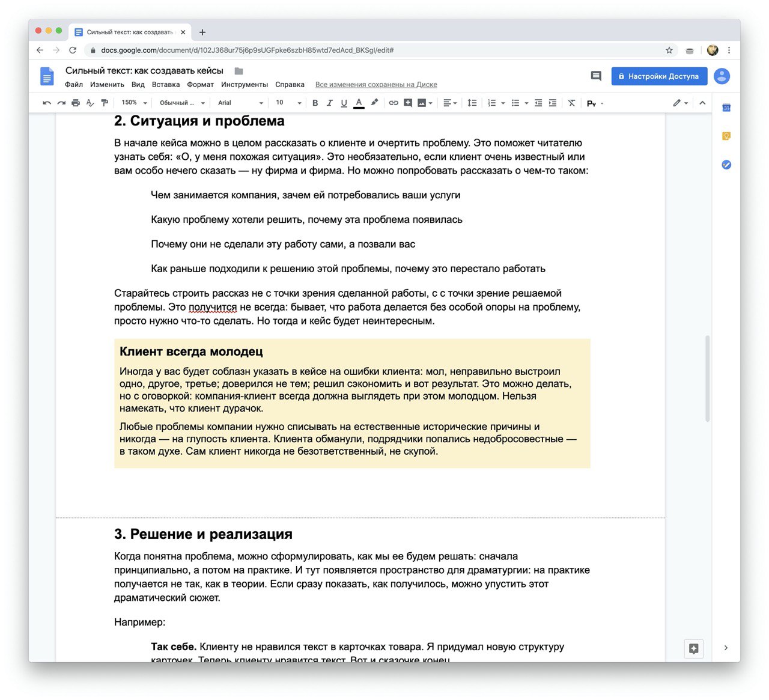This screenshot has width=769, height=700.
Task: Open the Справка menu
Action: (x=290, y=85)
